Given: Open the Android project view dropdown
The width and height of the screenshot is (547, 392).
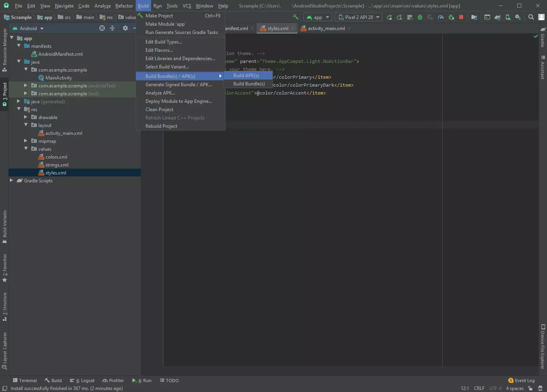Looking at the screenshot, I should coord(28,28).
